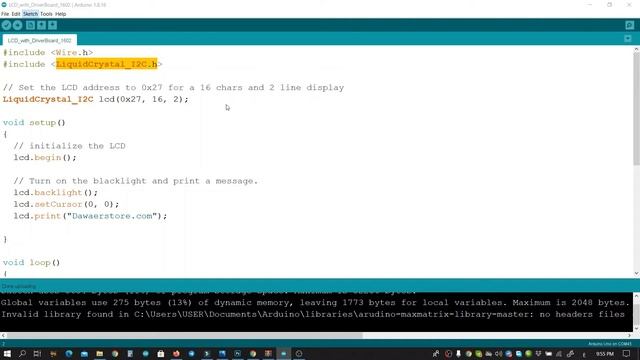This screenshot has width=640, height=360.
Task: Open the Help menu
Action: pos(60,14)
